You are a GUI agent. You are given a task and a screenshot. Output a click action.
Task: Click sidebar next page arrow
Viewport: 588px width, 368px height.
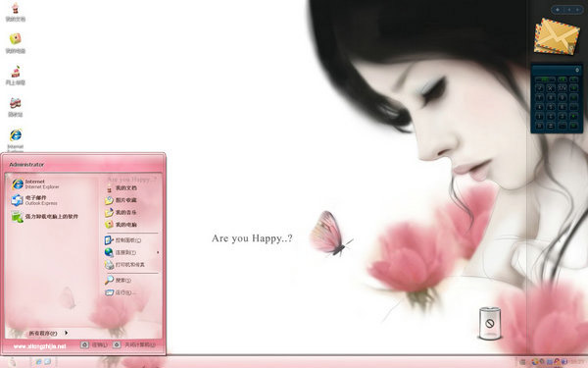point(577,10)
